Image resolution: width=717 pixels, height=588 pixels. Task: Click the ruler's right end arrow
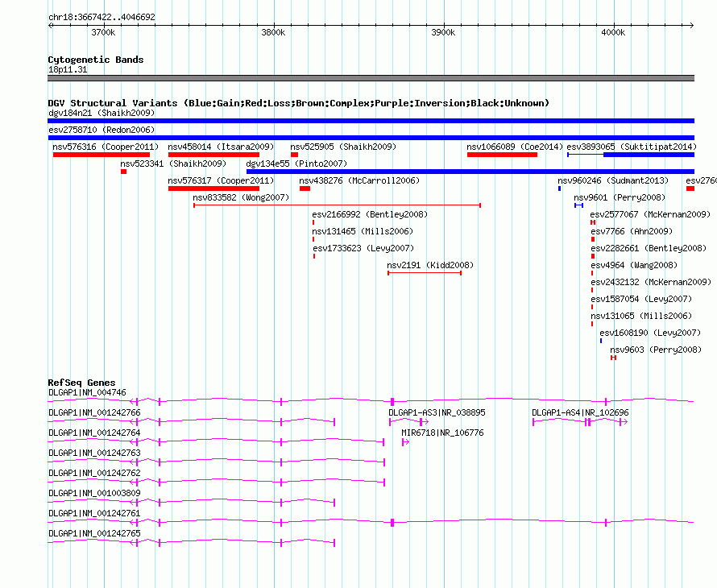[691, 25]
